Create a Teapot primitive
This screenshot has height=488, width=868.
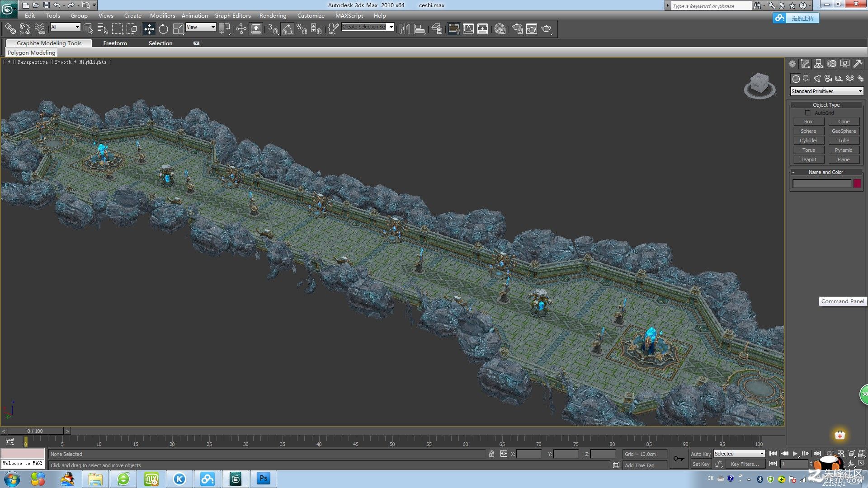tap(808, 160)
